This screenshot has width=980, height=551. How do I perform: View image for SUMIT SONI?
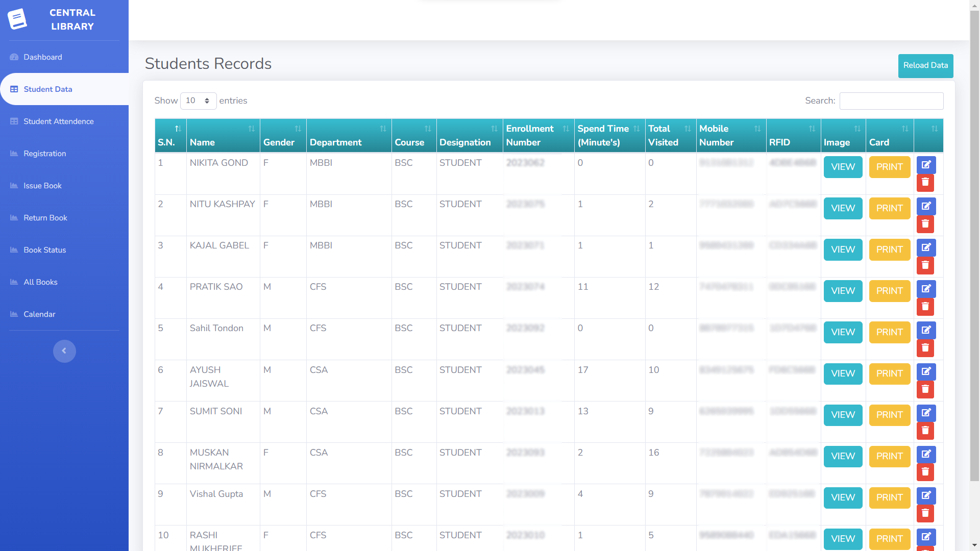click(x=843, y=415)
